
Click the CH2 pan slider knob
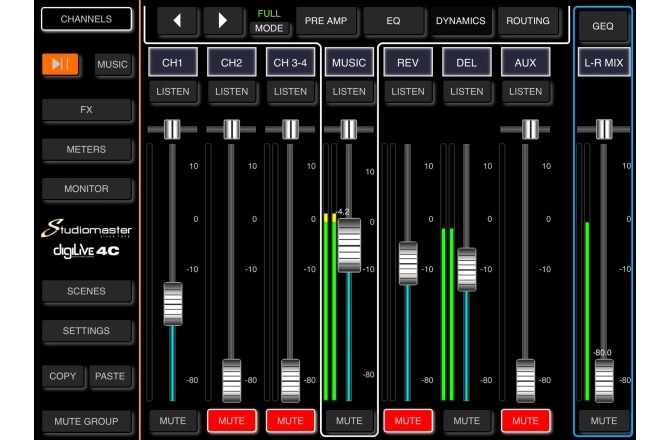point(231,129)
